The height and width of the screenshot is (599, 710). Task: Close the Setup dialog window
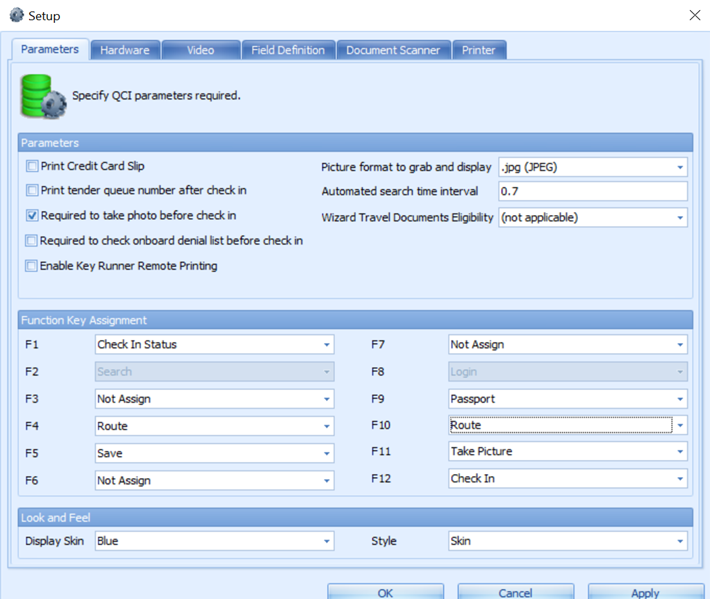click(695, 15)
